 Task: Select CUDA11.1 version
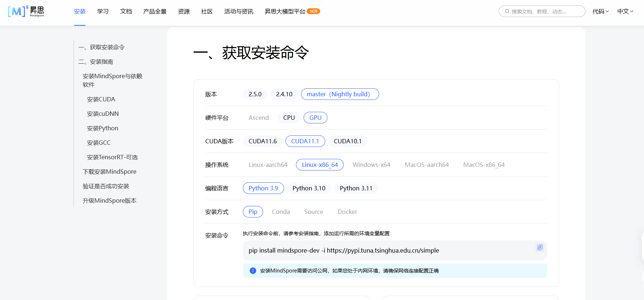305,141
